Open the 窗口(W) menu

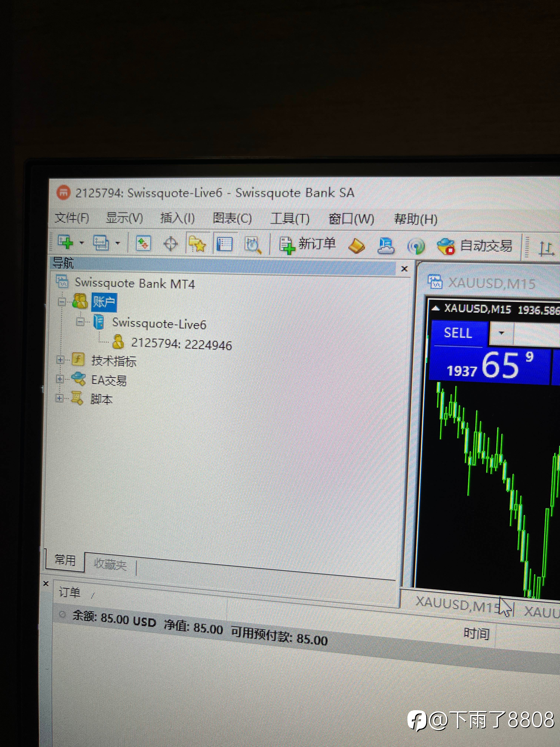point(351,219)
